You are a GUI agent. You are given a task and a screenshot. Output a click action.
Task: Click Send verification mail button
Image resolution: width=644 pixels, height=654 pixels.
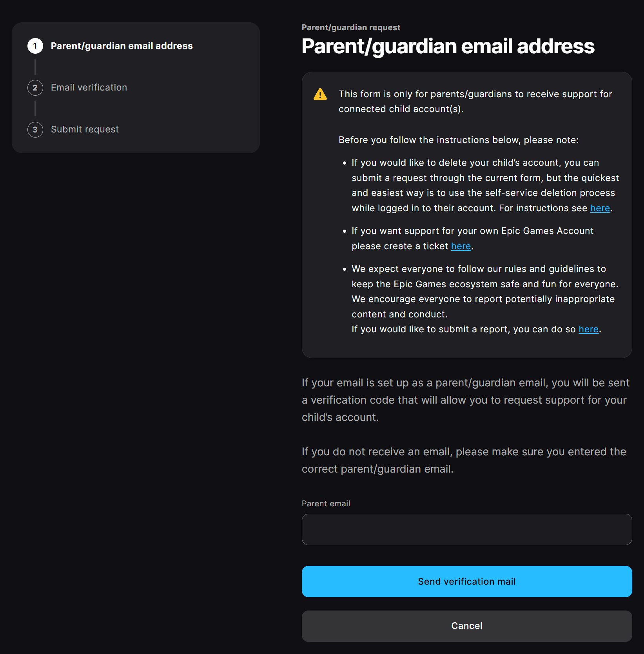(467, 582)
